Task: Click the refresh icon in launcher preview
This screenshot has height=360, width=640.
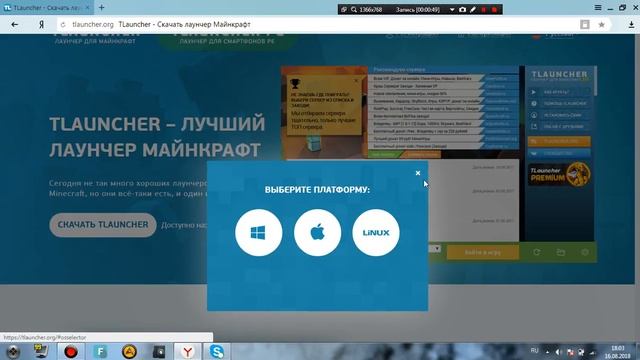Action: tap(536, 252)
